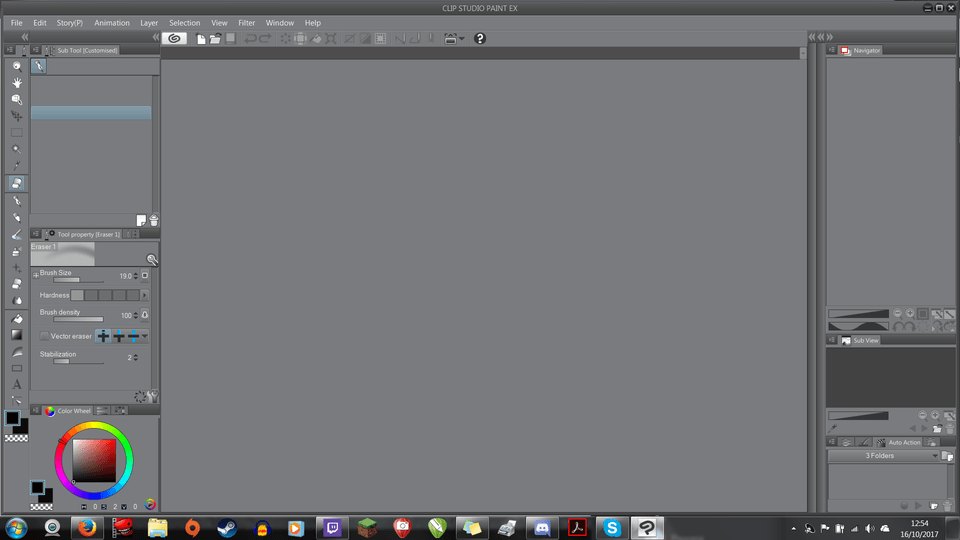Open the File menu

pyautogui.click(x=17, y=23)
